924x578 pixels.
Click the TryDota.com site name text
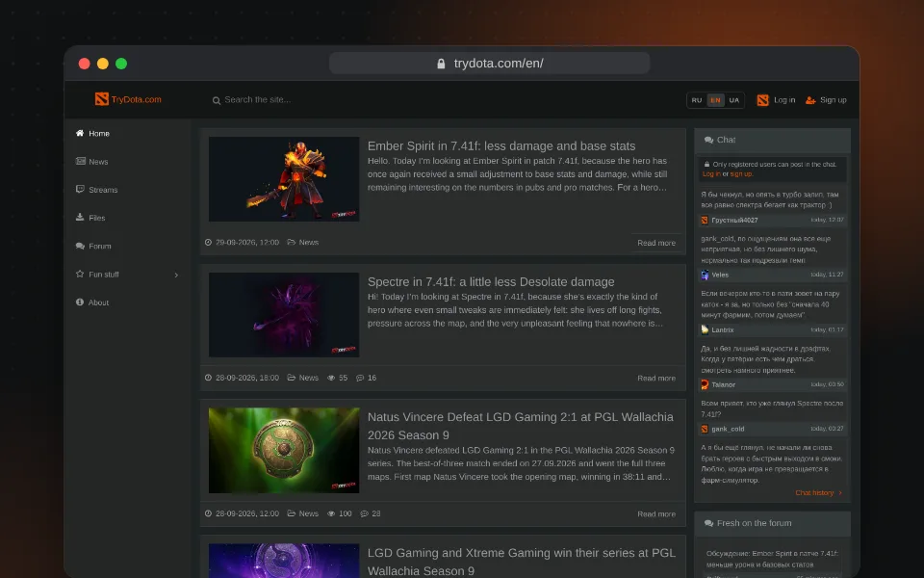136,99
